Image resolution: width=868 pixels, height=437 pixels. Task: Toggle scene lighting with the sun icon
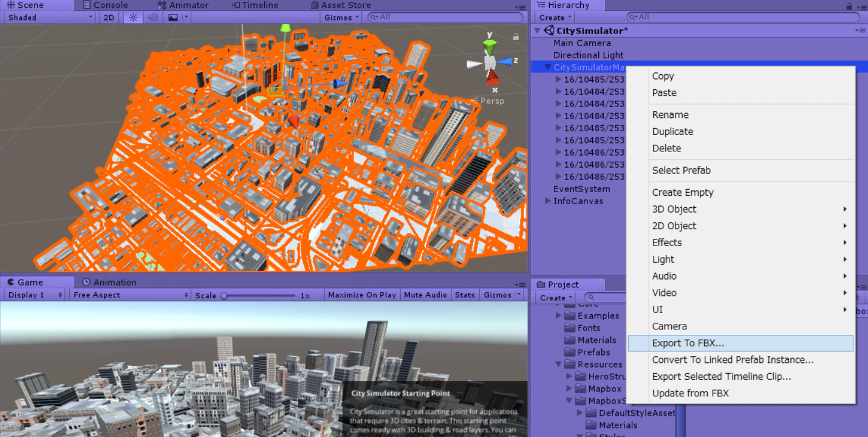133,18
